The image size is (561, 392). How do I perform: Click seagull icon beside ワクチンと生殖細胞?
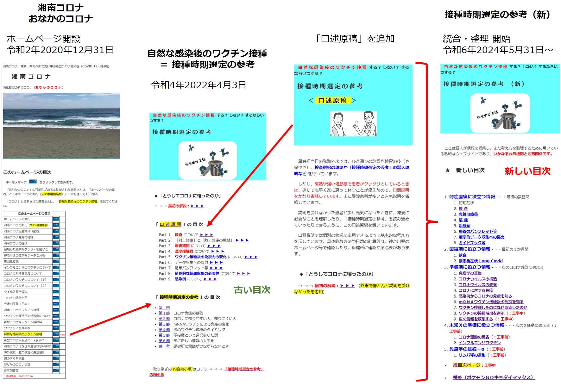click(x=56, y=328)
